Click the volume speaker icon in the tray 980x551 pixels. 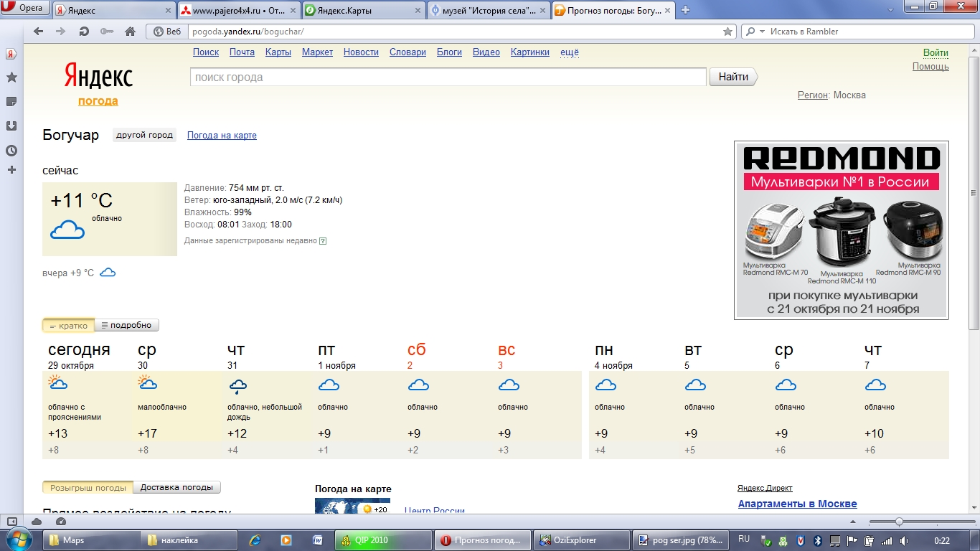(905, 540)
